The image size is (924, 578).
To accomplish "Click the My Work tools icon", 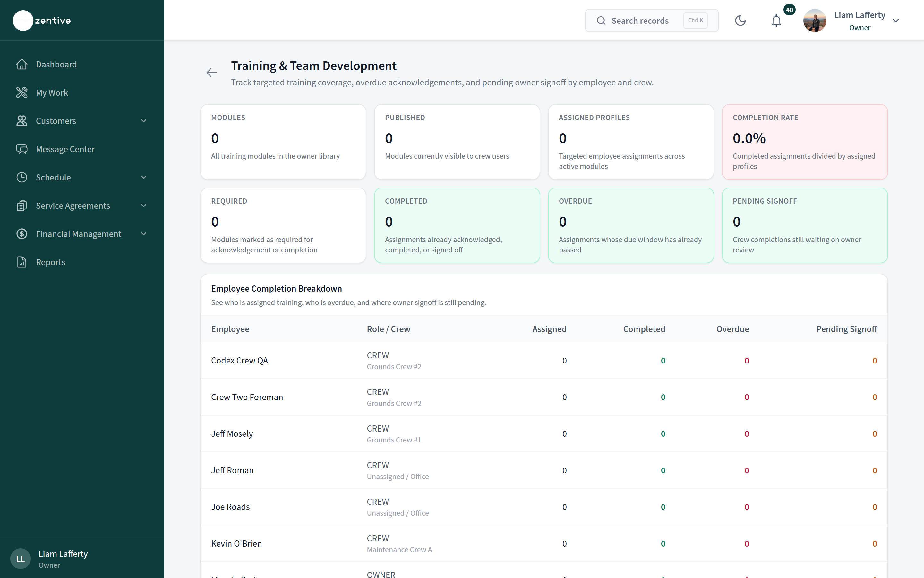I will [22, 92].
